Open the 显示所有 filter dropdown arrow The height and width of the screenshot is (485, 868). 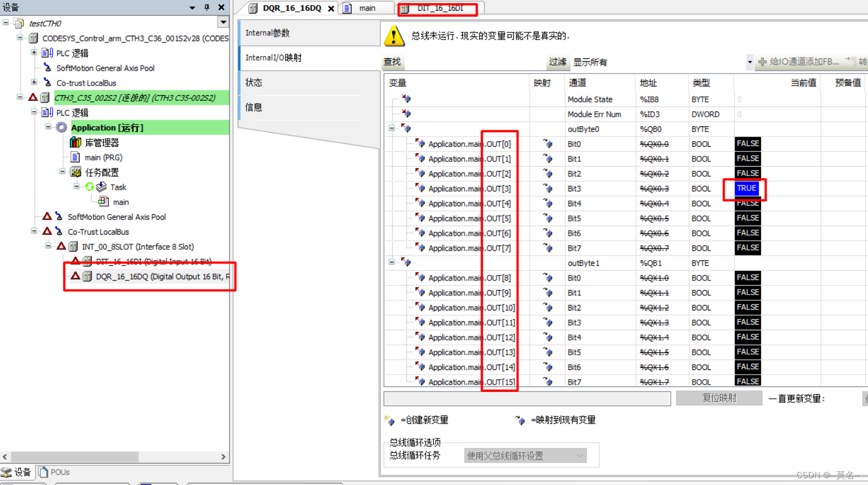point(750,62)
